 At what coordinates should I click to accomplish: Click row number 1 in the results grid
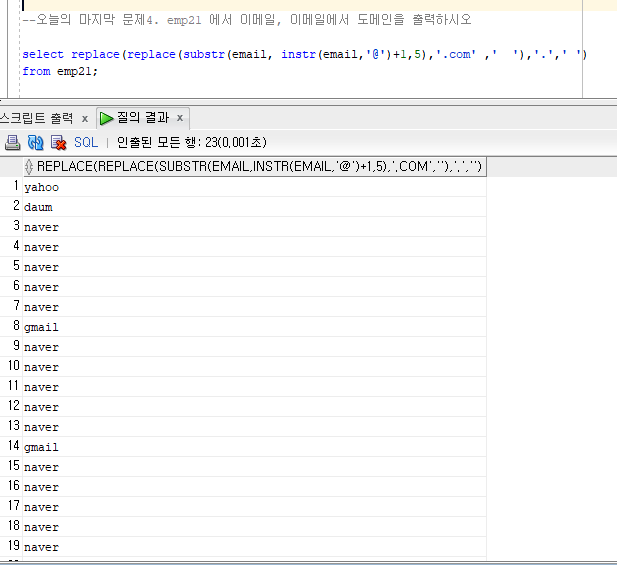pos(16,186)
